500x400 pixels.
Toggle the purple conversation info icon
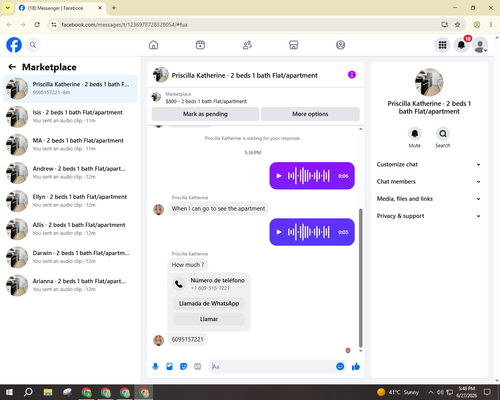[352, 75]
